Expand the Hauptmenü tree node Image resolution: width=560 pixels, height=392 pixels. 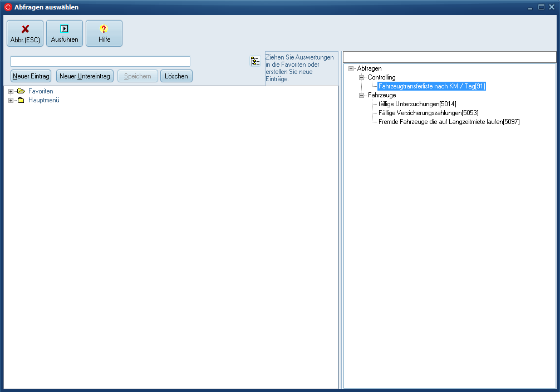click(11, 101)
